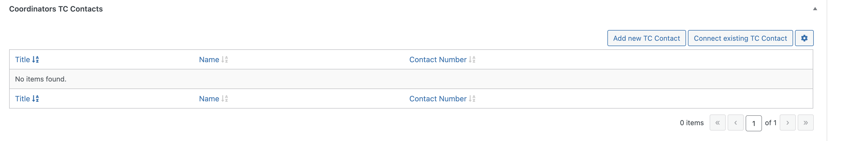Viewport: 868px width, 141px height.
Task: Click the sort icon beside top Name header
Action: click(x=225, y=60)
